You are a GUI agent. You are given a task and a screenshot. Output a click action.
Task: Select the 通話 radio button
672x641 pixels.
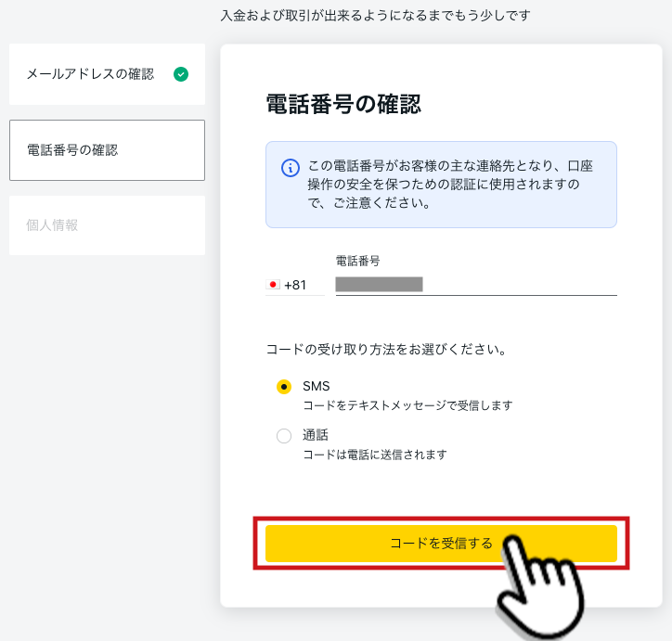pos(284,436)
